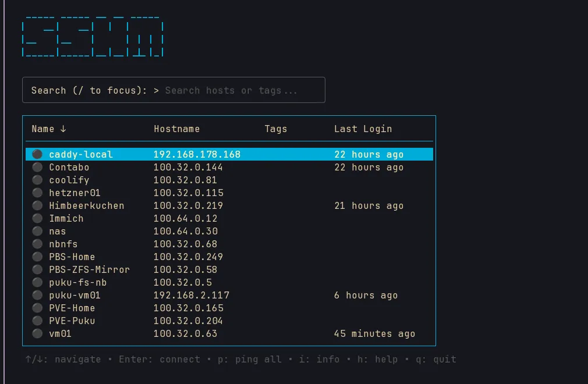Viewport: 588px width, 384px height.
Task: Click the status dot beside PVE-Puku
Action: (37, 321)
